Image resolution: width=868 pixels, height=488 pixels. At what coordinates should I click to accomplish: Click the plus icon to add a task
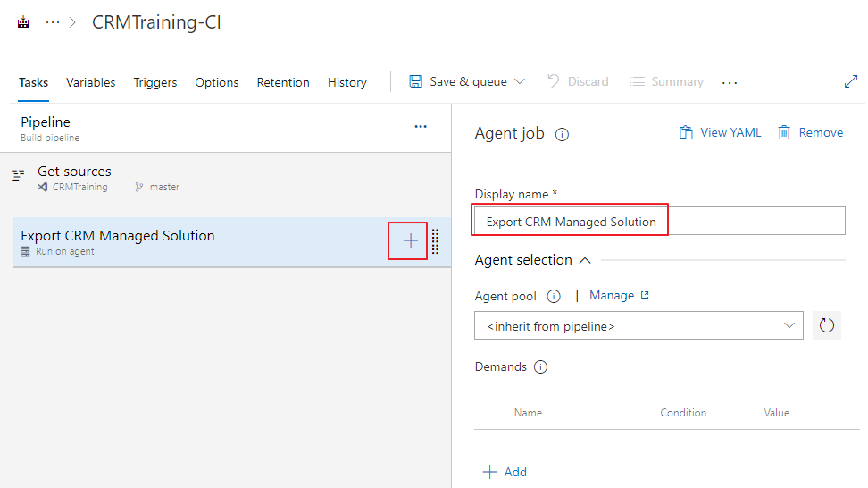coord(410,240)
